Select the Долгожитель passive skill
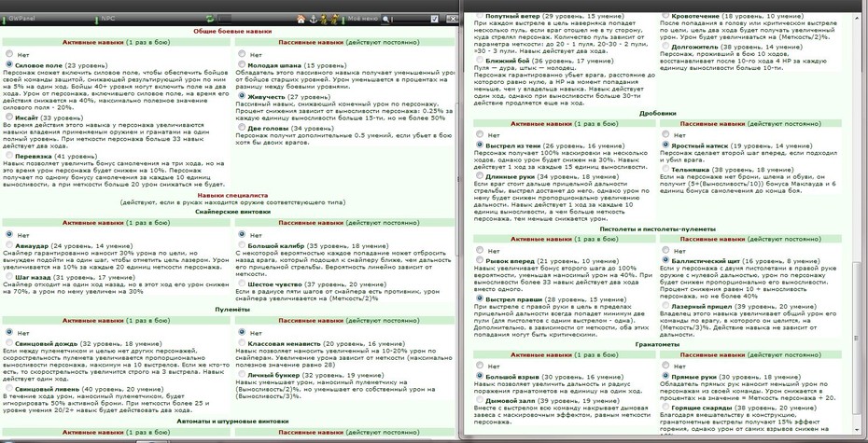This screenshot has width=868, height=443. 665,47
